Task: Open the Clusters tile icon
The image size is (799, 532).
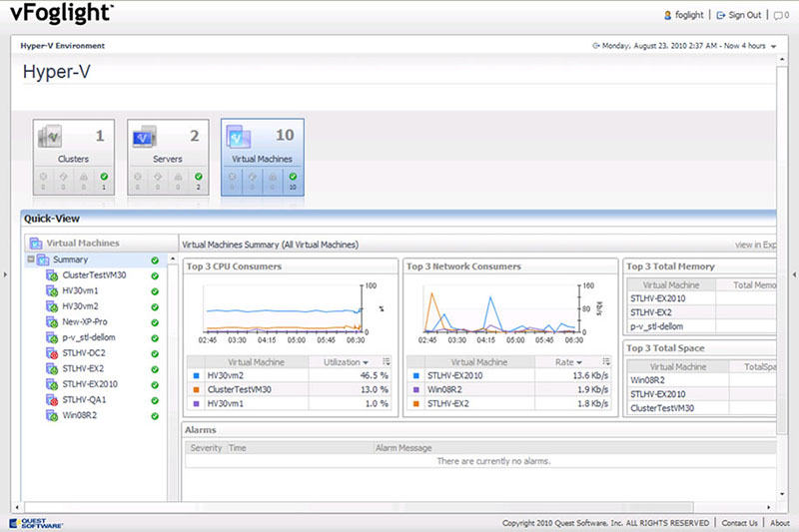Action: pos(50,137)
